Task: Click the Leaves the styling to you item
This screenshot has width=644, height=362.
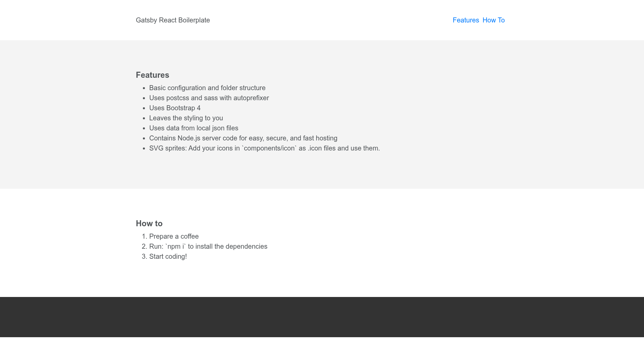Action: [186, 118]
